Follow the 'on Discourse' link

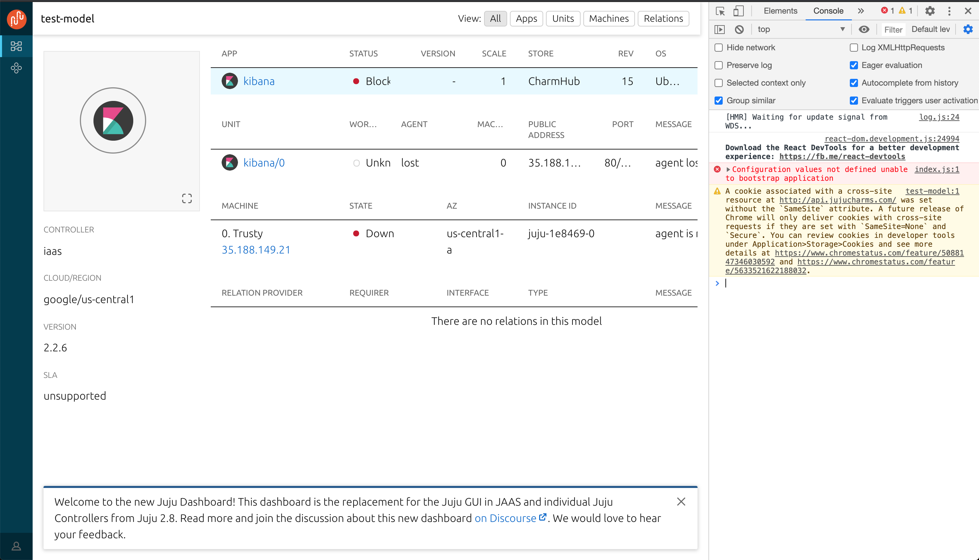(x=505, y=518)
